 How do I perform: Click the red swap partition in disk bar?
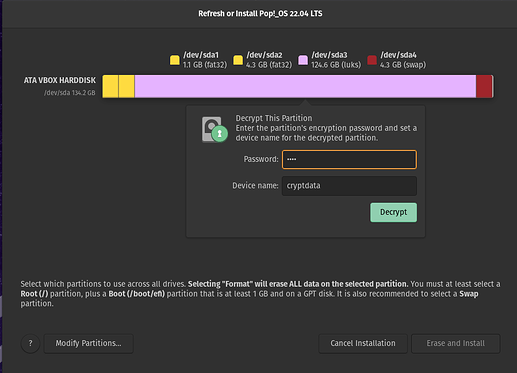[484, 86]
